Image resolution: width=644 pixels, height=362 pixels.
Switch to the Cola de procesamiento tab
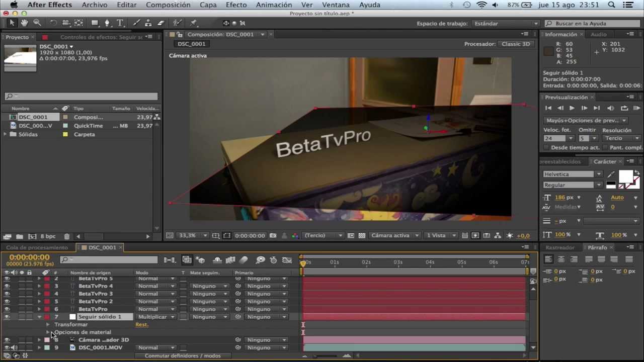pyautogui.click(x=37, y=247)
